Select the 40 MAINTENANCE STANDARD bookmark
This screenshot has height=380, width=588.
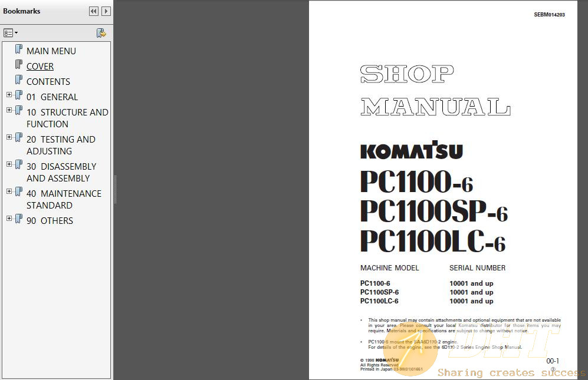click(x=64, y=199)
